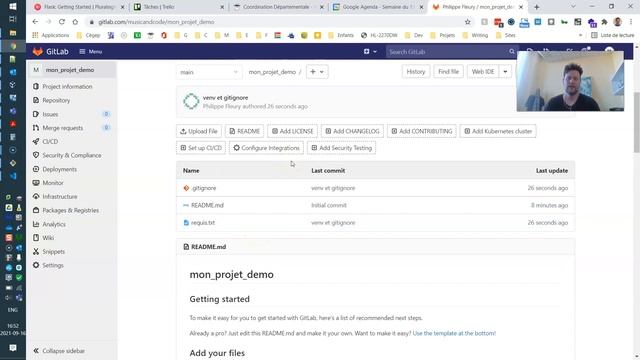Open CI/CD in sidebar
Viewport: 640px width, 360px height.
(x=50, y=142)
